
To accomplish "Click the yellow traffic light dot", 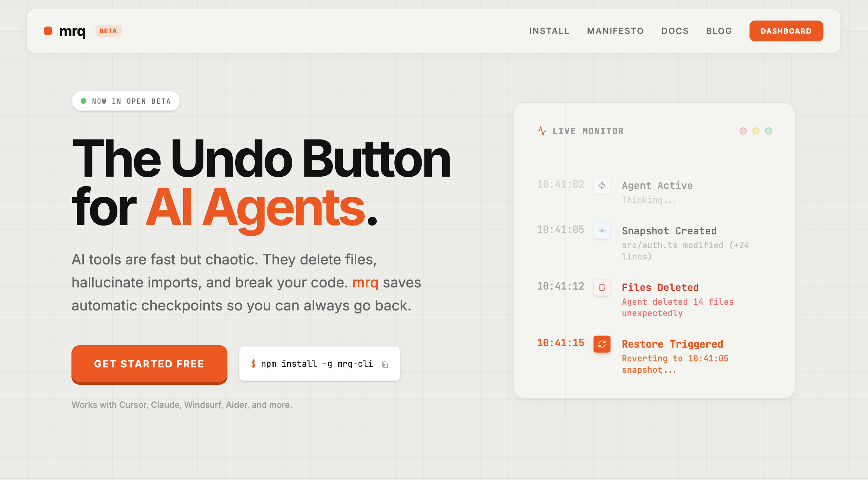I will pyautogui.click(x=756, y=131).
